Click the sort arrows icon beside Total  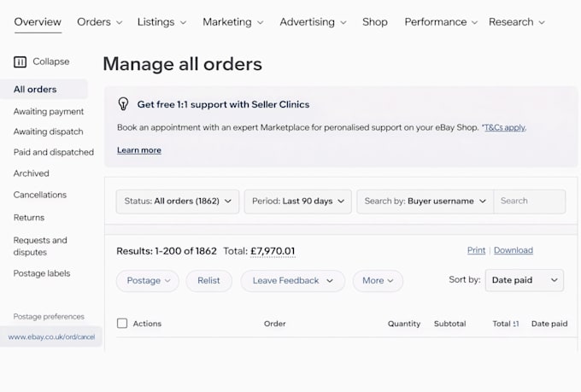[516, 324]
